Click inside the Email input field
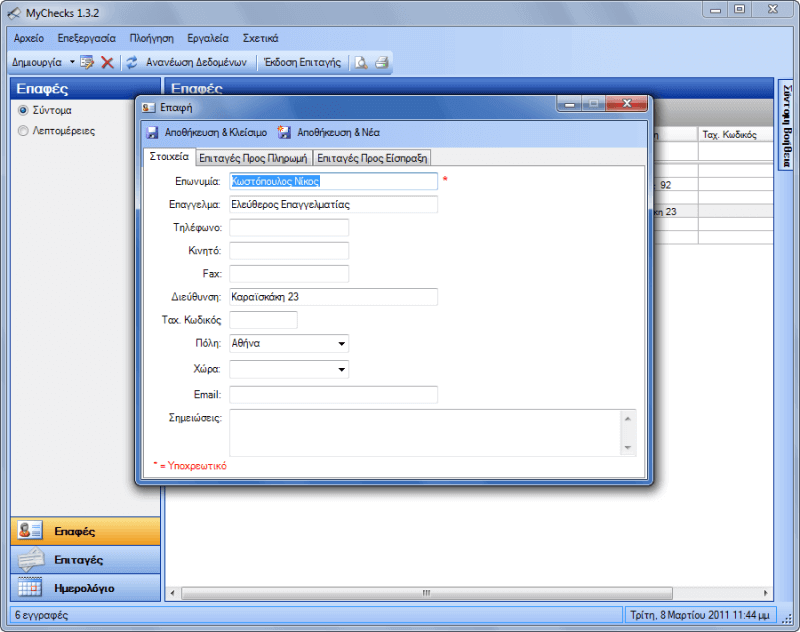 [333, 395]
